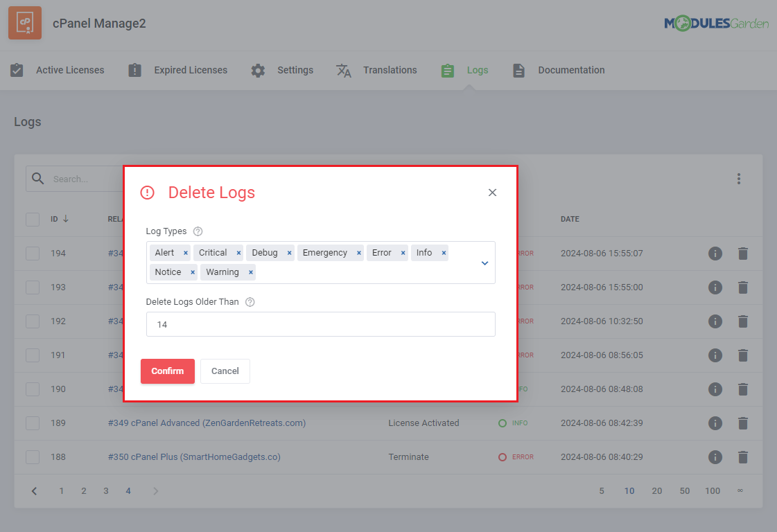Show 20 entries per page
The width and height of the screenshot is (777, 532).
(656, 491)
